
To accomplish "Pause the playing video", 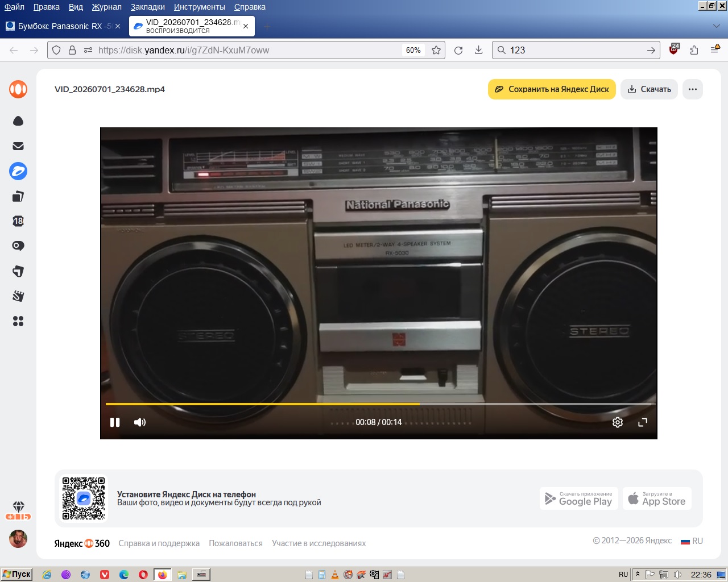I will click(115, 422).
